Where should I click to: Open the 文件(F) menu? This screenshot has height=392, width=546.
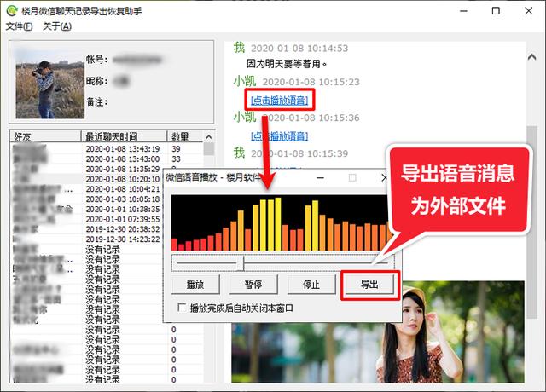(19, 26)
